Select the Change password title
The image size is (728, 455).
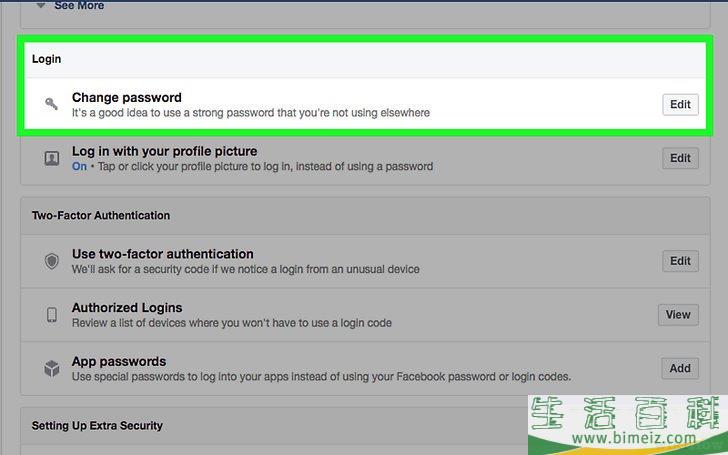point(127,98)
